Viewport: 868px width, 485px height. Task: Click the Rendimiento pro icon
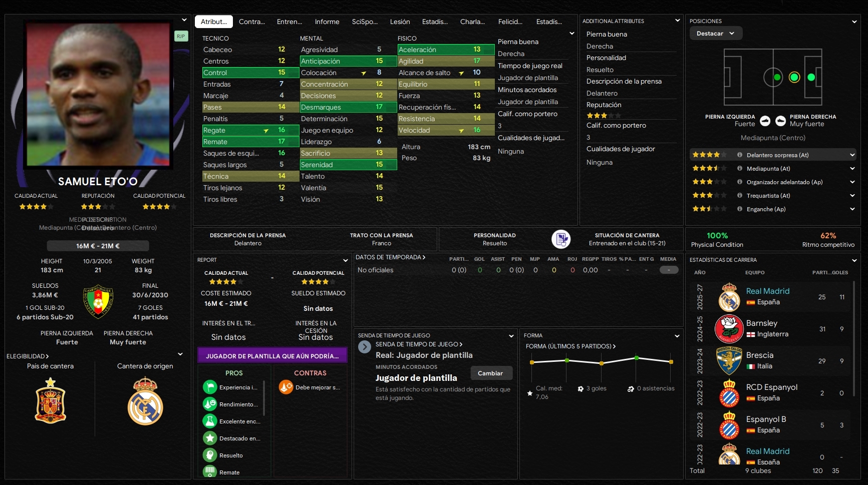coord(210,404)
